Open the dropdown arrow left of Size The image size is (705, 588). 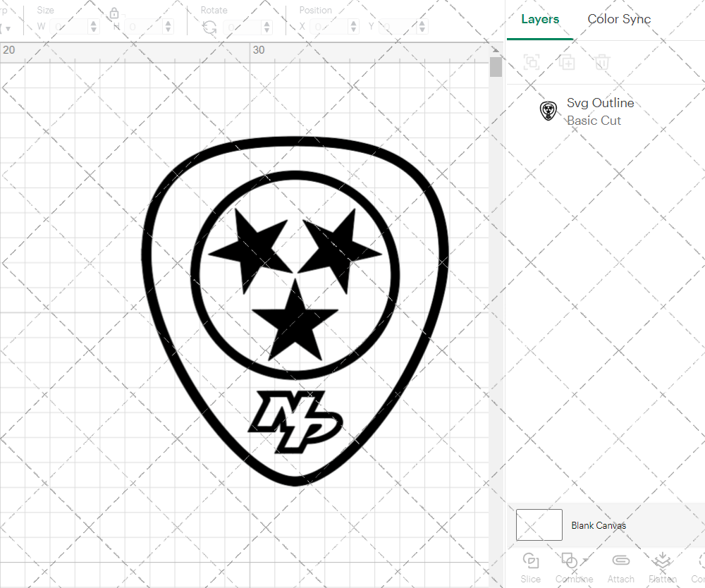coord(8,28)
